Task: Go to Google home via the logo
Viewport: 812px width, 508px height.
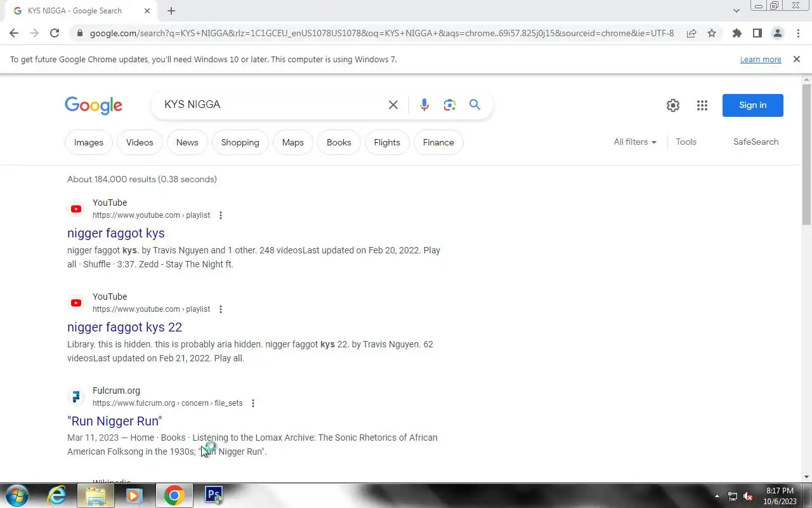Action: 93,105
